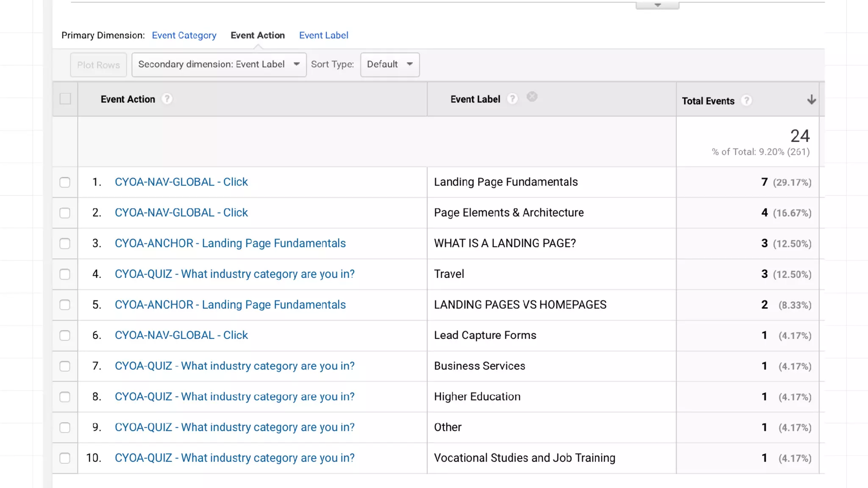The height and width of the screenshot is (488, 868).
Task: Click the Plot Rows button
Action: (x=98, y=65)
